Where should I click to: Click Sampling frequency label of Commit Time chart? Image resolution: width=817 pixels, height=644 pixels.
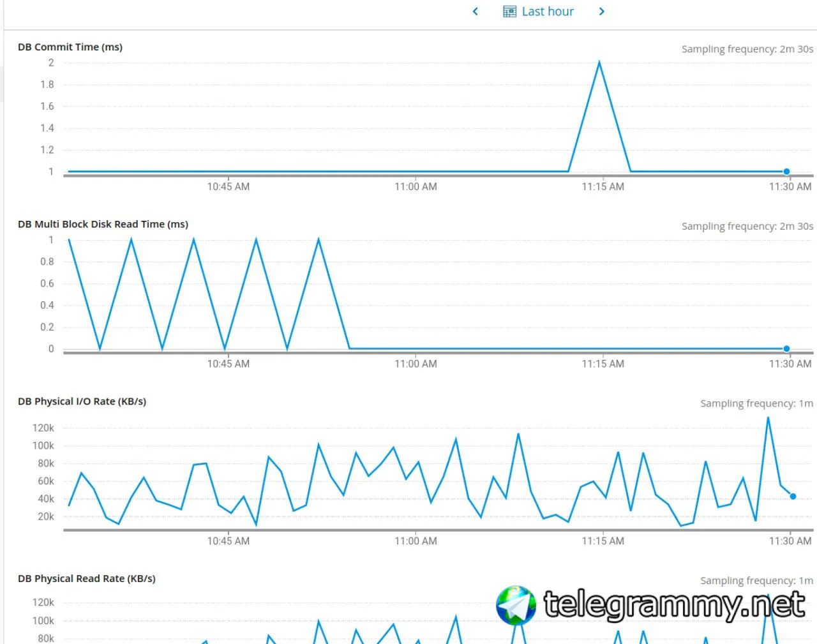[x=747, y=49]
